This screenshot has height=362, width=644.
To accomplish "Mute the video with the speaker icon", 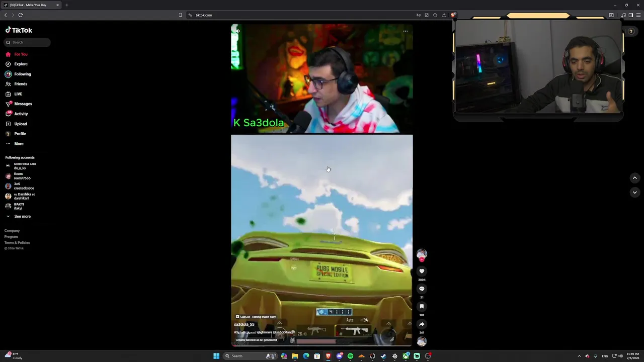I will (238, 31).
